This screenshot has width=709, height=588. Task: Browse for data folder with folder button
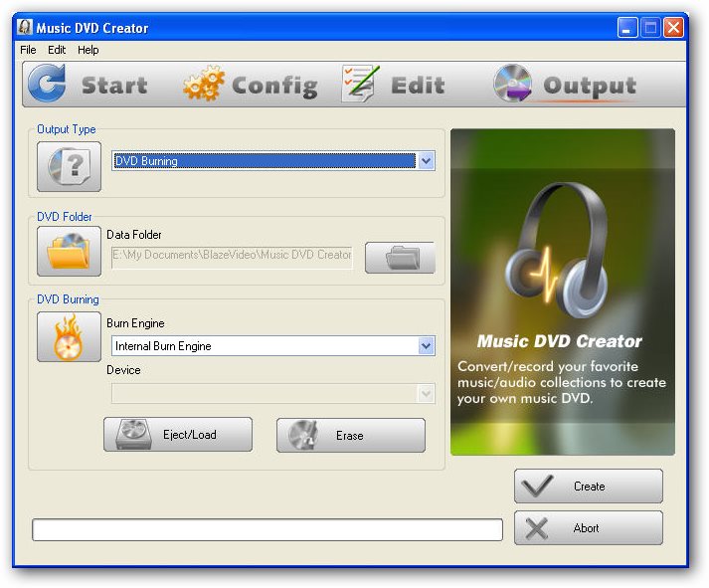point(400,258)
